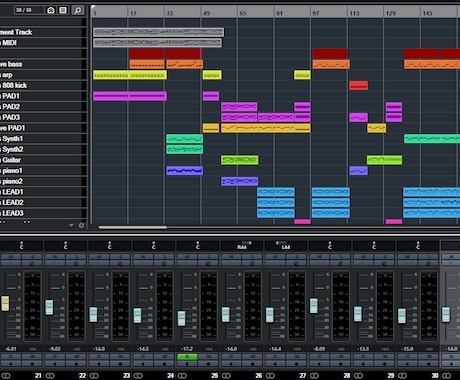Click the track search magnifier icon
The width and height of the screenshot is (460, 380).
point(78,10)
